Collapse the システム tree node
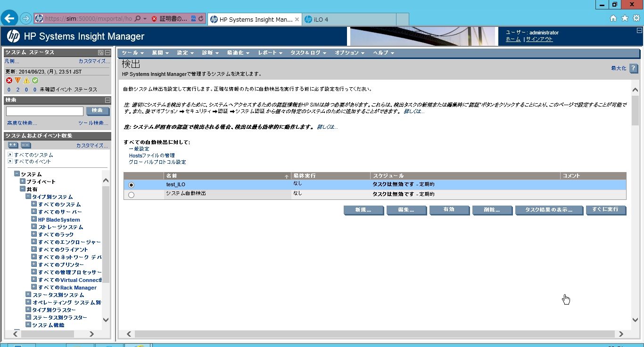644x347 pixels. tap(17, 174)
